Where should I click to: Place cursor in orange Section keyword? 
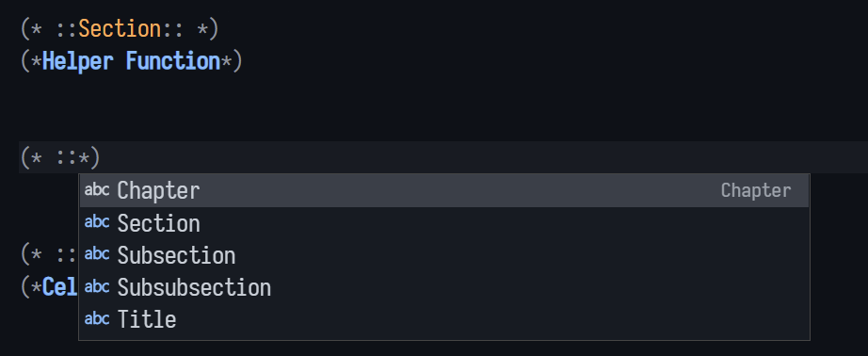(120, 29)
